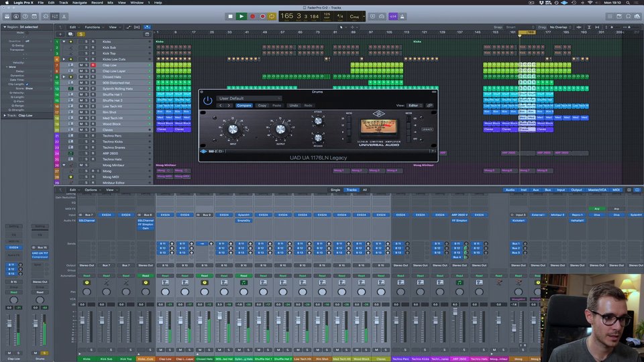Image resolution: width=644 pixels, height=362 pixels.
Task: Toggle the Inspector button in control bar
Action: [16, 16]
